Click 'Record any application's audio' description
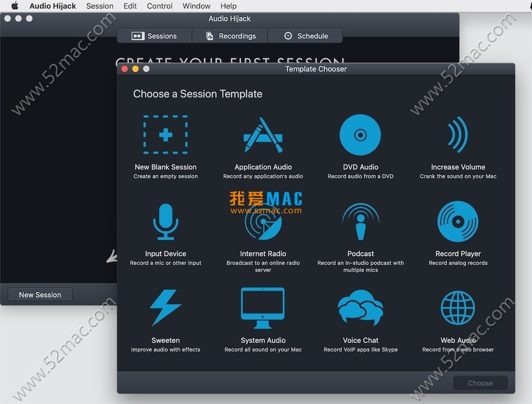Image resolution: width=532 pixels, height=404 pixels. coord(263,177)
